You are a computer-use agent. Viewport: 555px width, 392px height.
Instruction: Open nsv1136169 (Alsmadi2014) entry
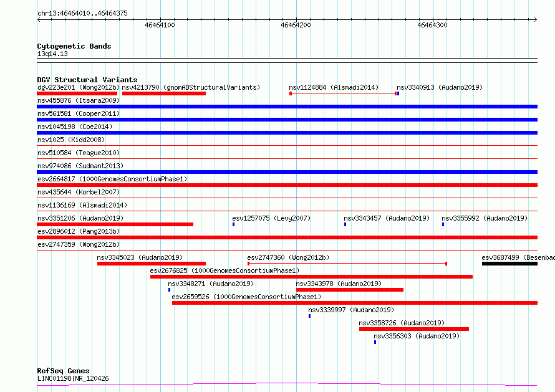pos(82,205)
